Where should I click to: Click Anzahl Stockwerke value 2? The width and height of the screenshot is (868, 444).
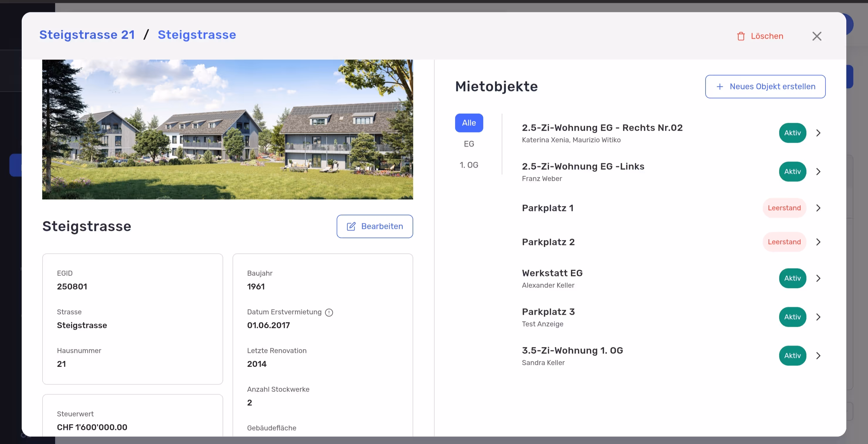tap(249, 403)
